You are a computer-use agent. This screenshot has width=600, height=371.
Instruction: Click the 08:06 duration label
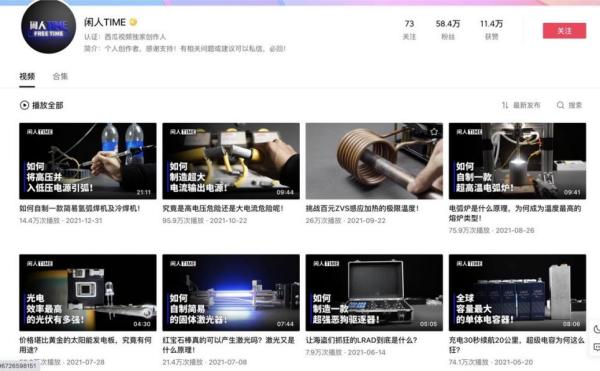tap(571, 324)
